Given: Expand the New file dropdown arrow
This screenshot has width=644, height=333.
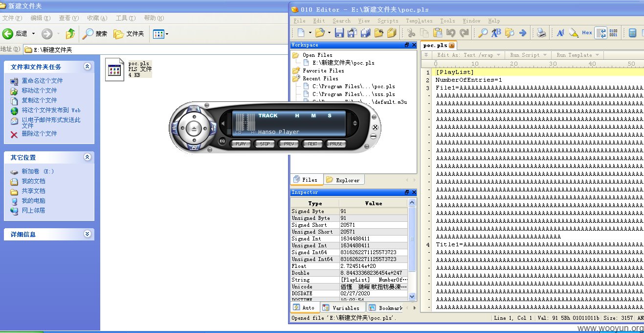Looking at the screenshot, I should click(309, 33).
